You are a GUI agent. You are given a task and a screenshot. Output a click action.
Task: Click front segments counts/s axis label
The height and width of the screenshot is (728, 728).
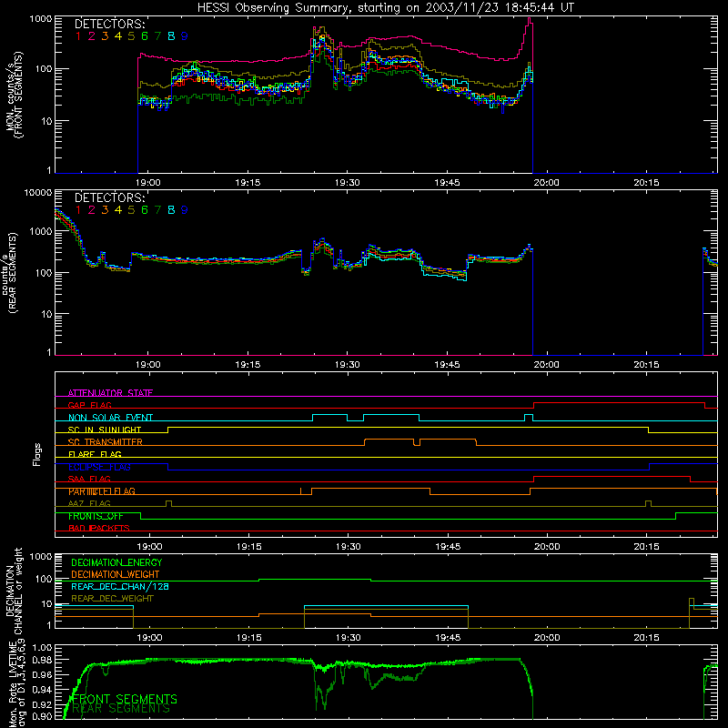(x=14, y=96)
